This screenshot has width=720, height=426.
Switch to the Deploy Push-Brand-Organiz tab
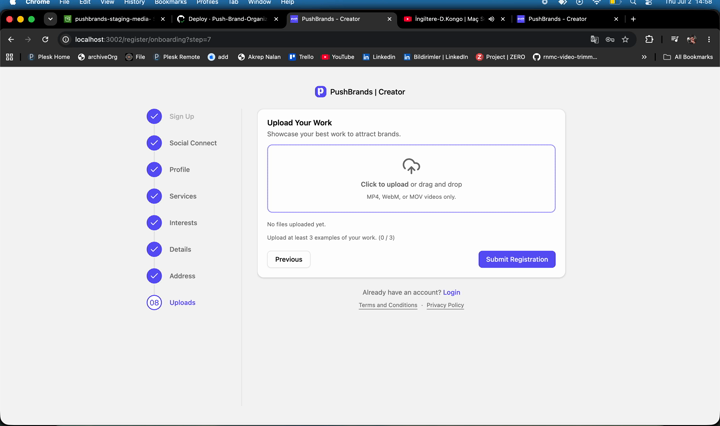click(228, 19)
